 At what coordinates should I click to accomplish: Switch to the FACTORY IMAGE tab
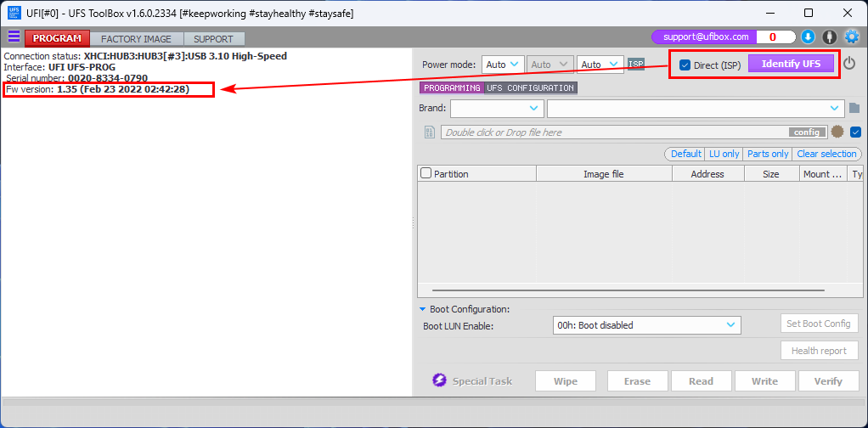[136, 39]
